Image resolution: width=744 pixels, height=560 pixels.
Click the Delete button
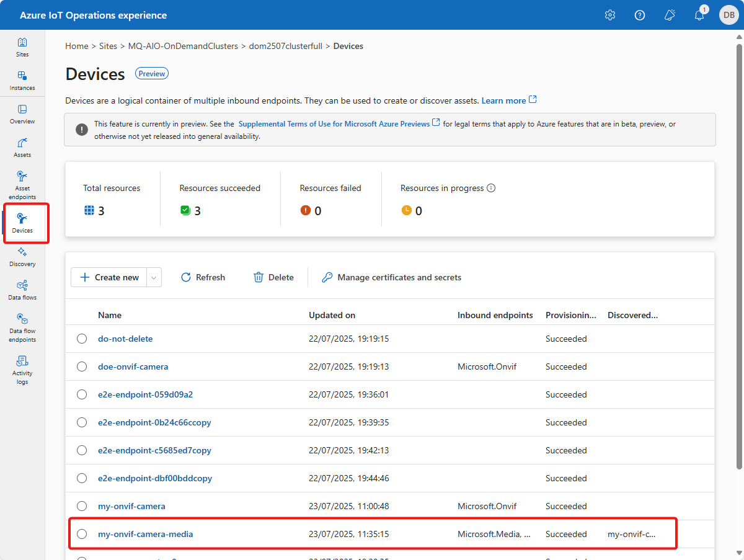tap(273, 277)
